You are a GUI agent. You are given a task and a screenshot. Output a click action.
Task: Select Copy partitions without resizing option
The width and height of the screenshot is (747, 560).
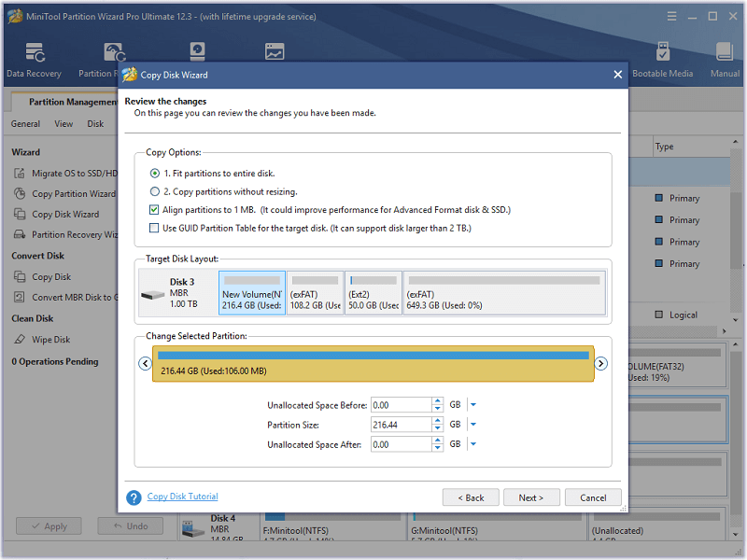pyautogui.click(x=155, y=191)
